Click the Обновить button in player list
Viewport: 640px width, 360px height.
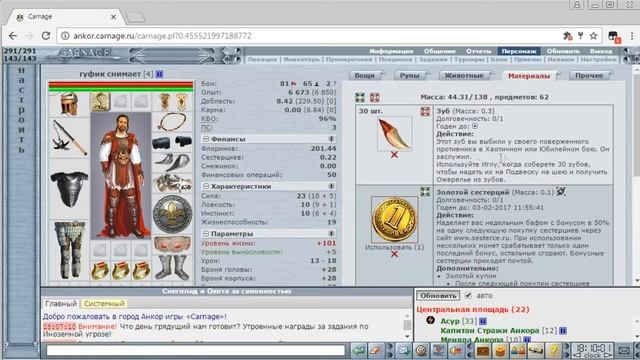point(438,295)
